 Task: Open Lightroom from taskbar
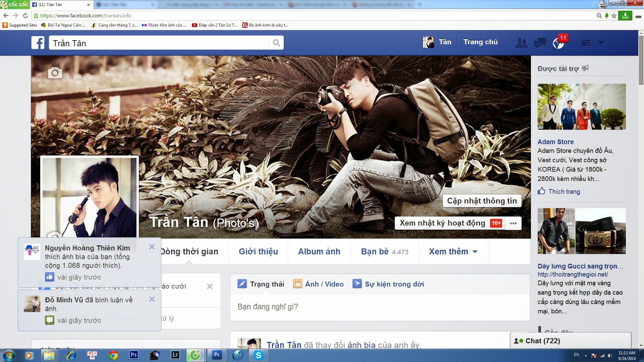[x=175, y=355]
